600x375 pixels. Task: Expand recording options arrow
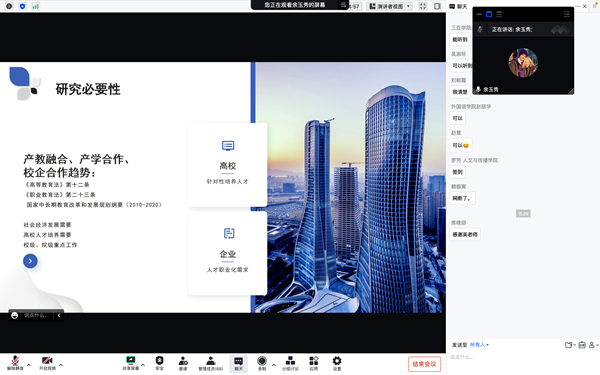[274, 365]
